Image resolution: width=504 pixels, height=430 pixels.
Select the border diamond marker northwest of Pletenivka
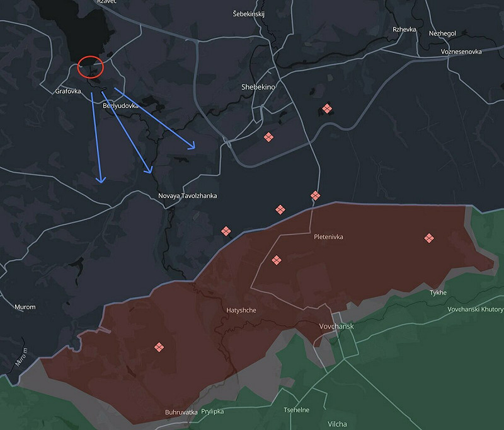click(280, 209)
